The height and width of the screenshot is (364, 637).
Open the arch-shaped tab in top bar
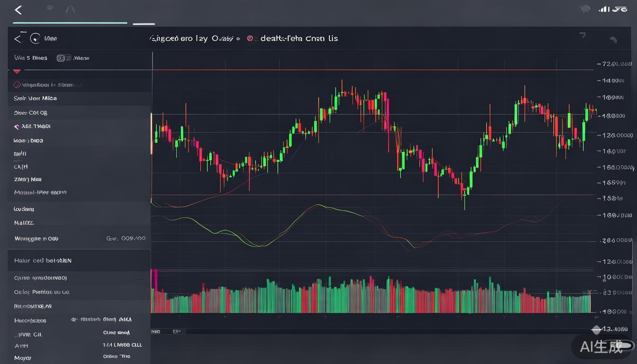(70, 9)
